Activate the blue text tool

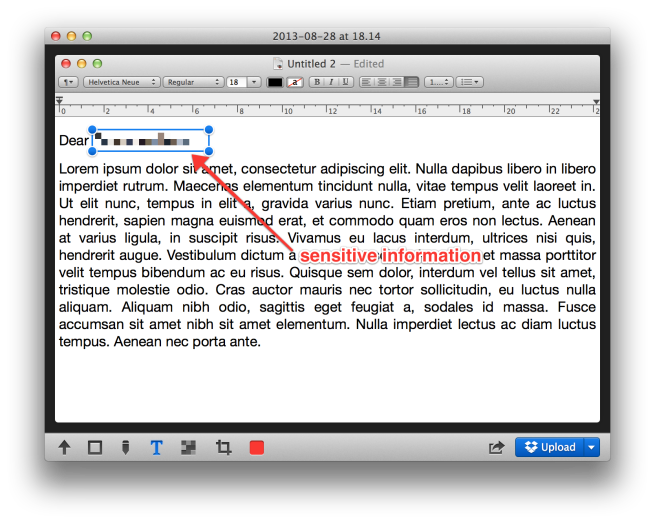point(156,448)
